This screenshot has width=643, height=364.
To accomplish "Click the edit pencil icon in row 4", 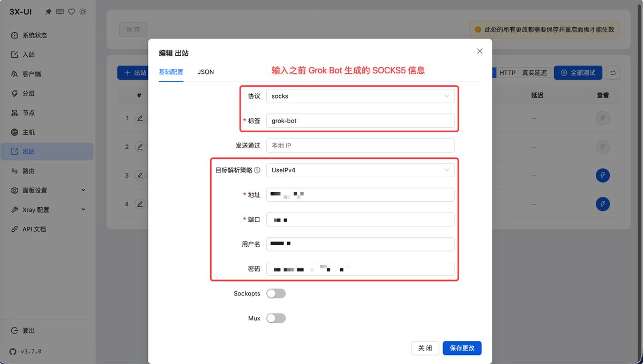I will point(140,204).
